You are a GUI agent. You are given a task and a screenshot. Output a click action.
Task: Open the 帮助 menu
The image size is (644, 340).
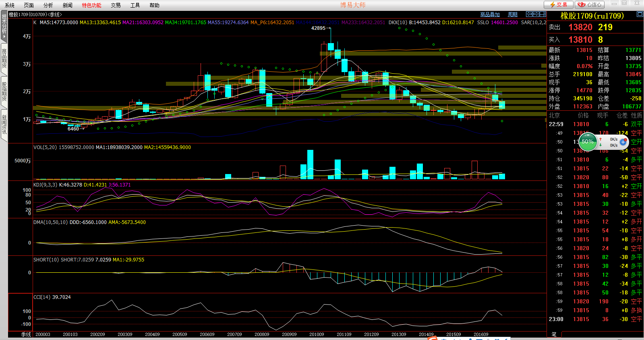155,5
